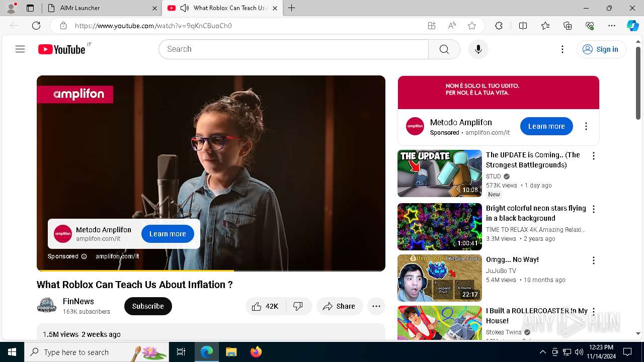Open Omgg... No Way! video thumbnail
The width and height of the screenshot is (644, 362).
tap(440, 278)
